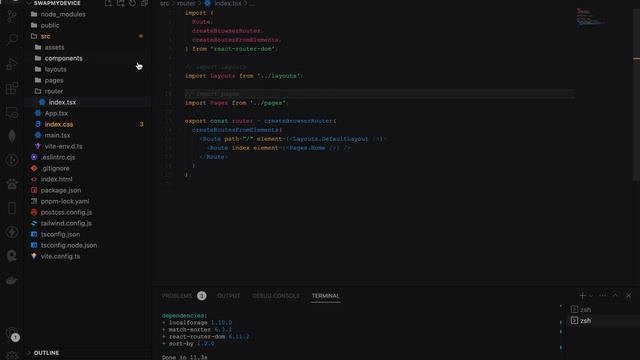Open main.tsx in the explorer
This screenshot has width=640, height=360.
click(x=88, y=135)
